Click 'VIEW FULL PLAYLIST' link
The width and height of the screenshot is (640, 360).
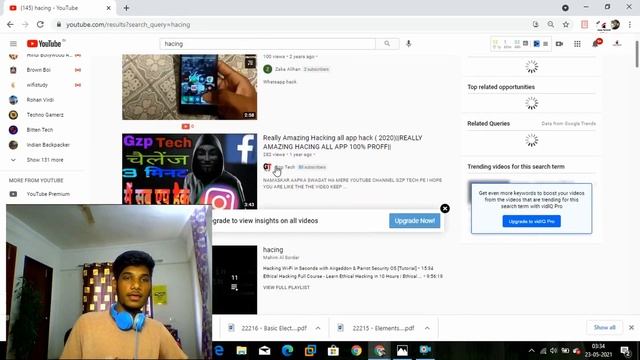(x=286, y=287)
